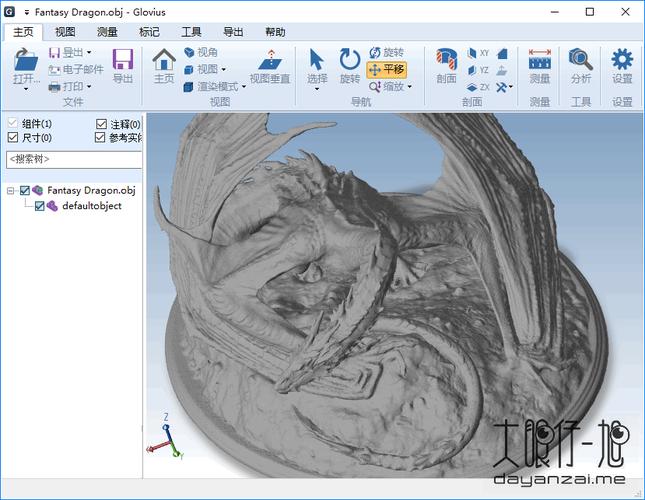Click the 主页 home view icon
The image size is (645, 500).
[164, 59]
